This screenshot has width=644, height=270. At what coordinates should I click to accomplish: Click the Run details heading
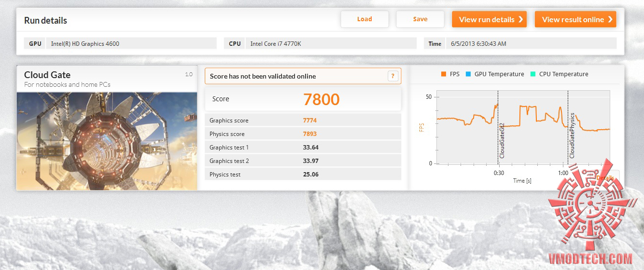[x=45, y=20]
